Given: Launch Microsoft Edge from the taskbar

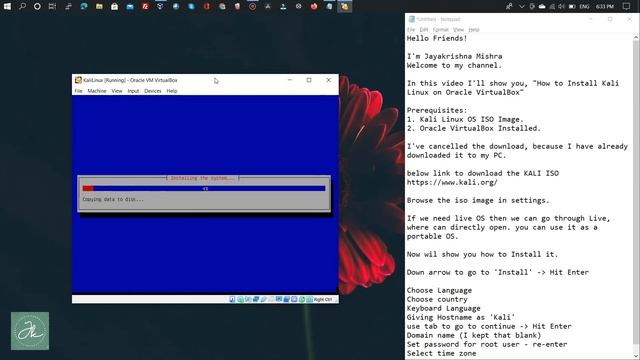Looking at the screenshot, I should click(x=84, y=6).
